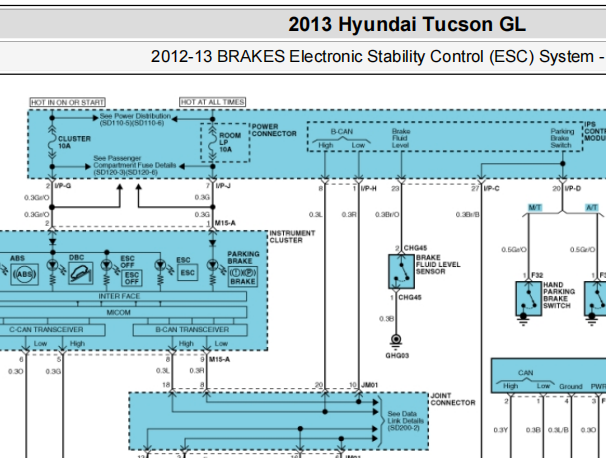This screenshot has height=458, width=606.
Task: Click the HOT AT ALL TIMES box
Action: pos(213,102)
